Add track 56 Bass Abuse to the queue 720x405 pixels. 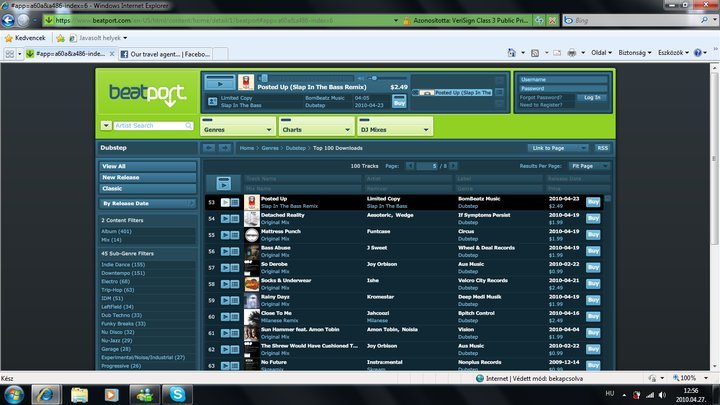tap(235, 252)
